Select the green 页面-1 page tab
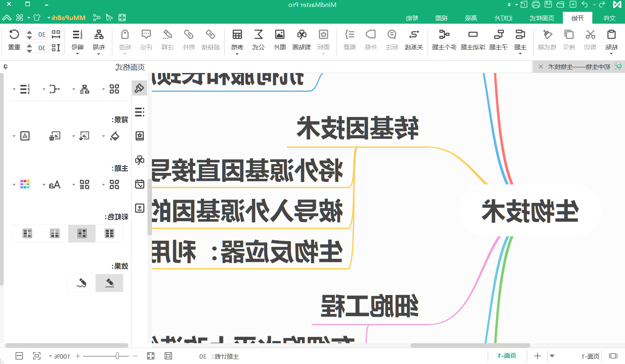The width and height of the screenshot is (625, 364). (507, 356)
